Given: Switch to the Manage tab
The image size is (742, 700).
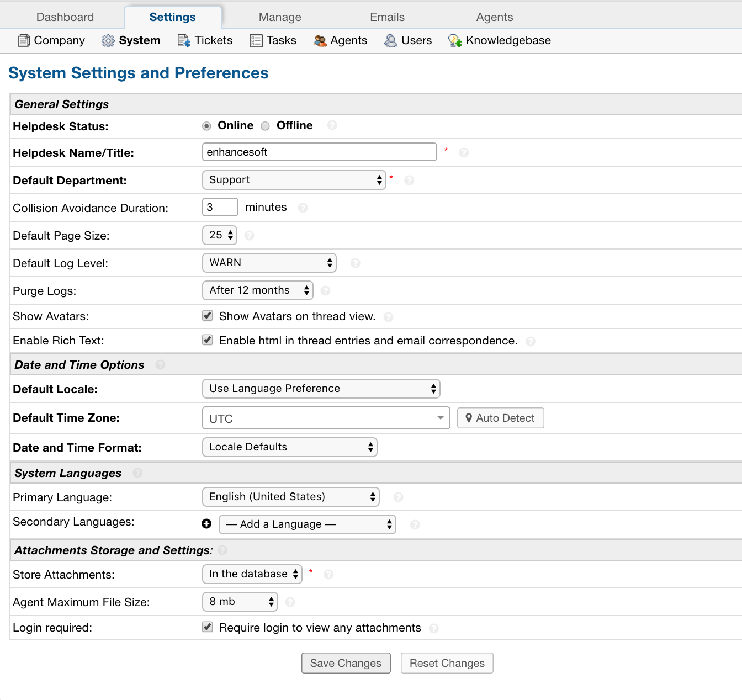Looking at the screenshot, I should point(280,17).
